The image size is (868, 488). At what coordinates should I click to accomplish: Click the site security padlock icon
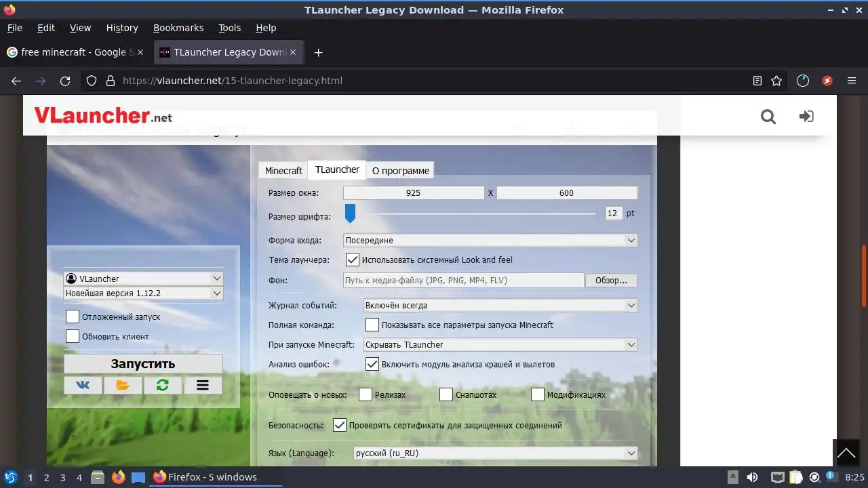111,81
